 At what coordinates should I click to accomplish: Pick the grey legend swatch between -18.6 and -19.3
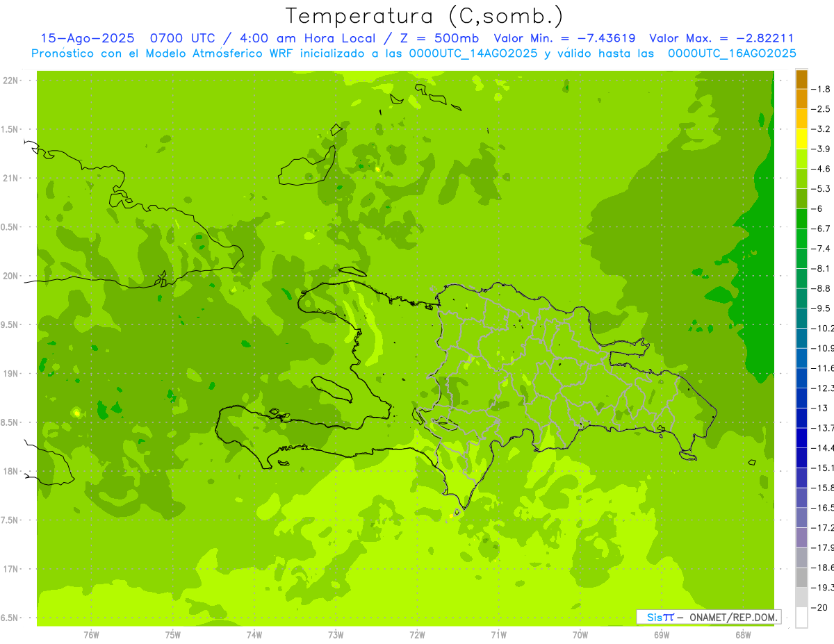(x=801, y=578)
